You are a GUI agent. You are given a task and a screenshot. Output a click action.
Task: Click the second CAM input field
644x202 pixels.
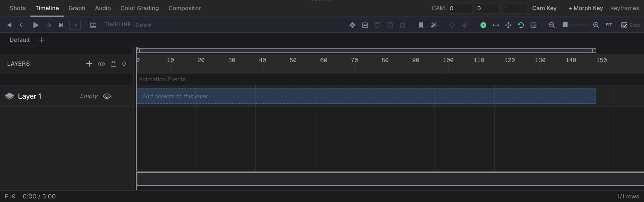487,8
